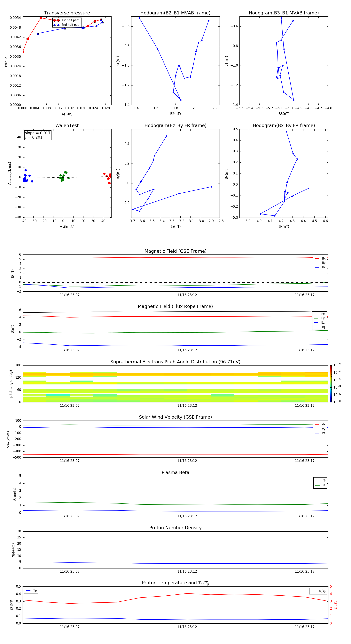Click the red data cluster in WalenTest
Viewport: 351px width, 644px height.
point(108,178)
